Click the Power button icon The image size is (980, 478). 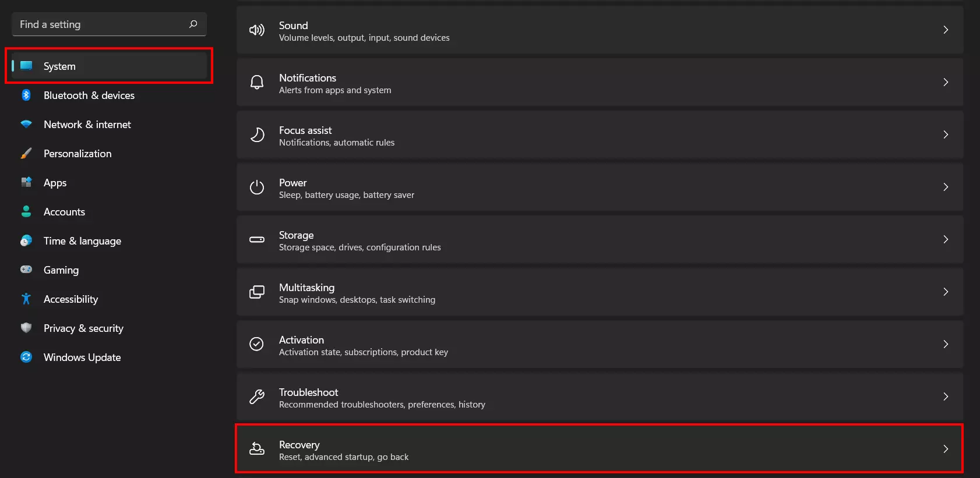(x=257, y=187)
